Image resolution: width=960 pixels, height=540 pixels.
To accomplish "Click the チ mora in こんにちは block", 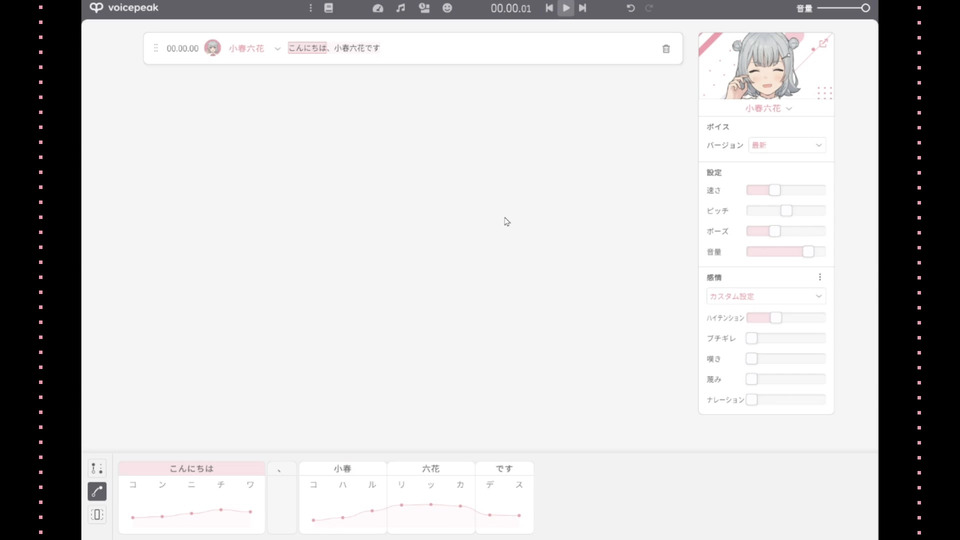I will pos(221,484).
